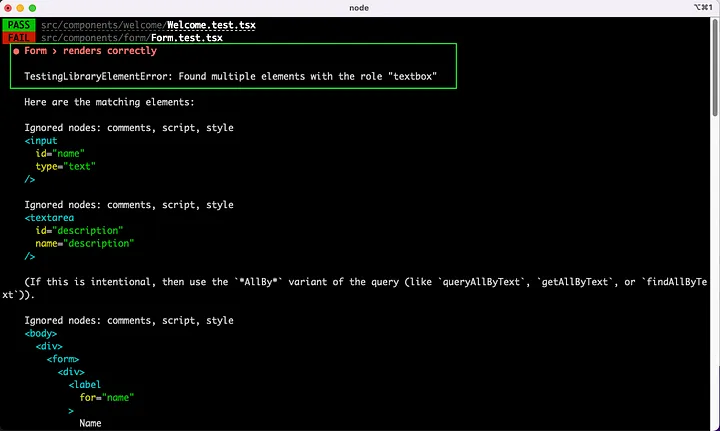Viewport: 720px width, 431px height.
Task: Click the TestingLibraryElementError message line
Action: [x=231, y=76]
